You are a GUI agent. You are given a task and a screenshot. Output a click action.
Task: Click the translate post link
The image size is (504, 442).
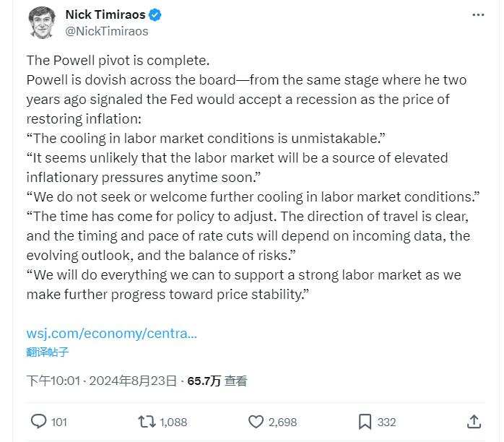point(48,352)
